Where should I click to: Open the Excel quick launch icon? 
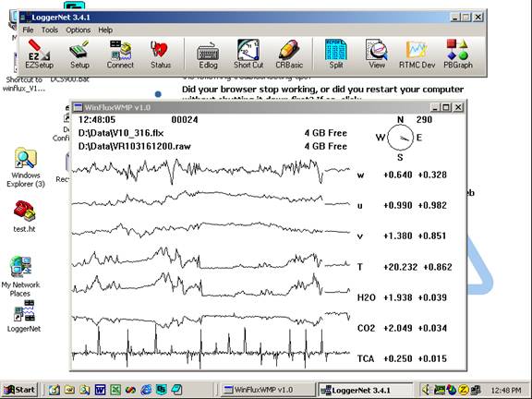[115, 390]
